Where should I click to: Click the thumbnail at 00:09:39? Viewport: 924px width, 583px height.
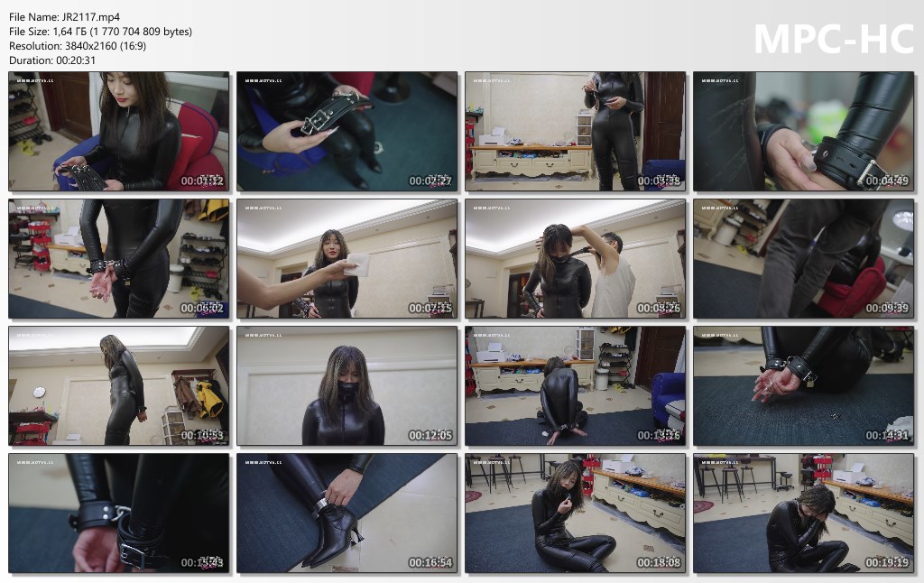[x=804, y=259]
